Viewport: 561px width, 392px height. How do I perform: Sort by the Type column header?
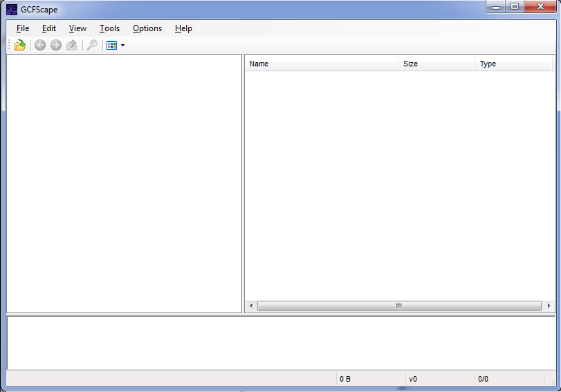pyautogui.click(x=514, y=64)
